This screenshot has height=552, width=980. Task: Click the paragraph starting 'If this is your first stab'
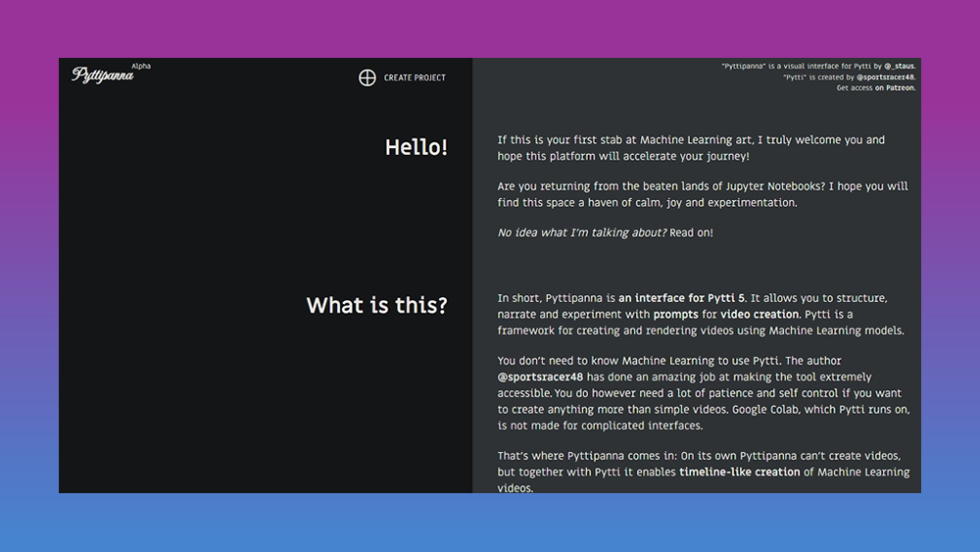[x=691, y=148]
